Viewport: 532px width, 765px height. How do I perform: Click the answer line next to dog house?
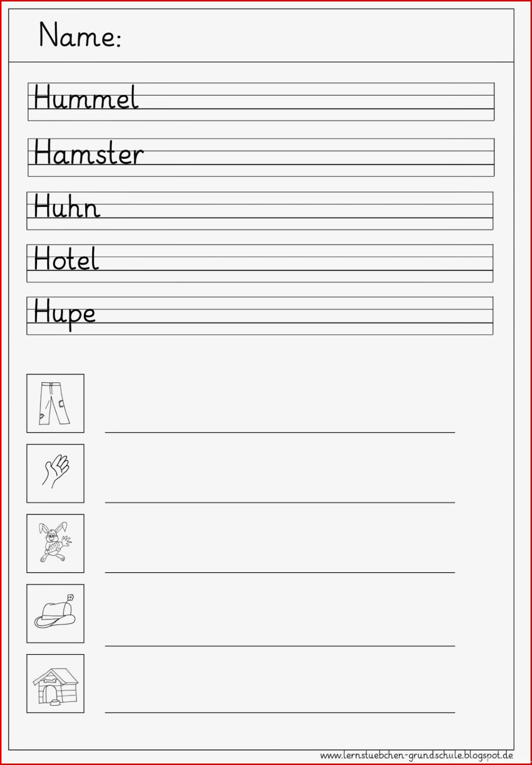(280, 712)
